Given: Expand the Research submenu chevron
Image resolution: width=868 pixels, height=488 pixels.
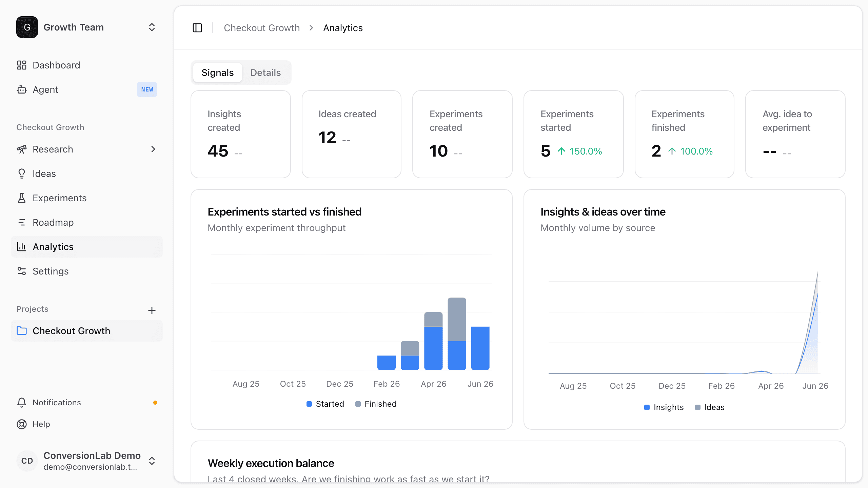Looking at the screenshot, I should [153, 149].
